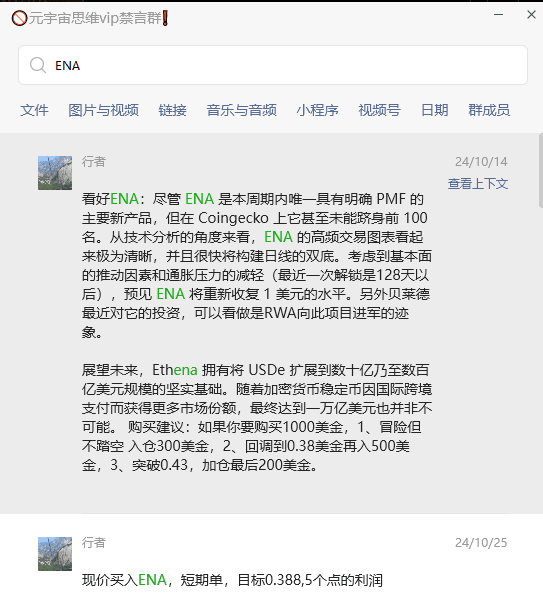Filter results by 日期
The height and width of the screenshot is (598, 543).
[x=434, y=110]
